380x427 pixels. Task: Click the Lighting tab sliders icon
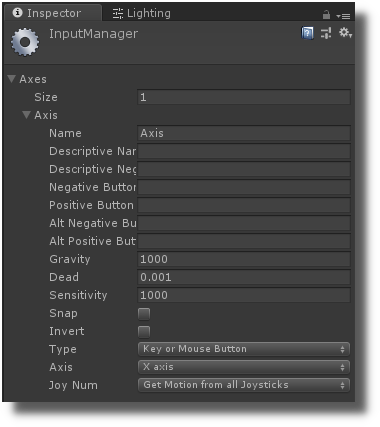[118, 13]
